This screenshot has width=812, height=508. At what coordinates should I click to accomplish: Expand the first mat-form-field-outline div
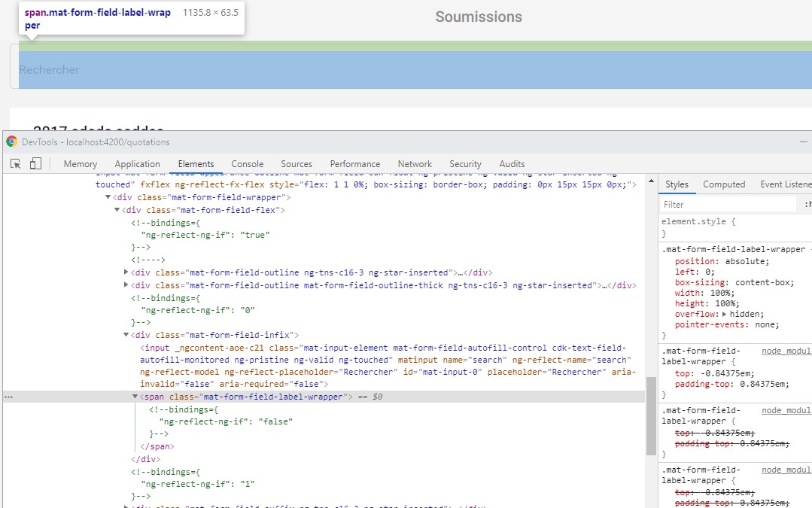(126, 272)
